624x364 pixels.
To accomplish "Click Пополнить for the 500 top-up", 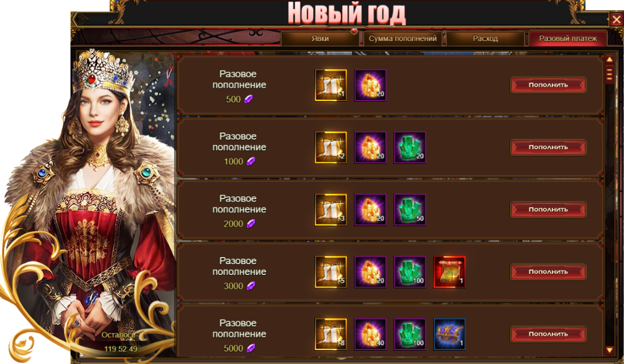I will coord(548,85).
